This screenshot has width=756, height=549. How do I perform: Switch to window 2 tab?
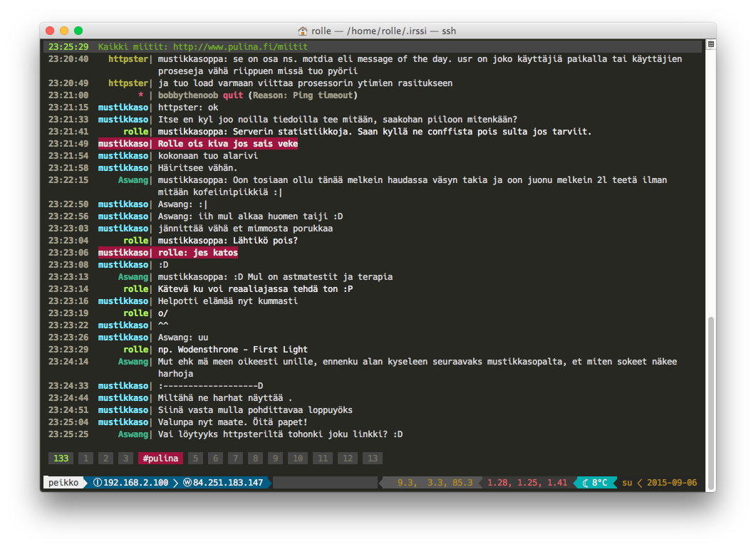pos(105,459)
